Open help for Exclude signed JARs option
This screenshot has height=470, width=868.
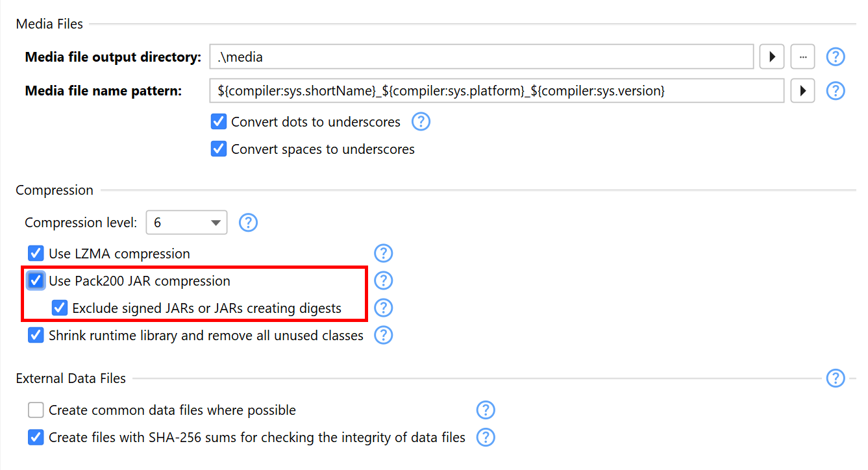pyautogui.click(x=384, y=308)
